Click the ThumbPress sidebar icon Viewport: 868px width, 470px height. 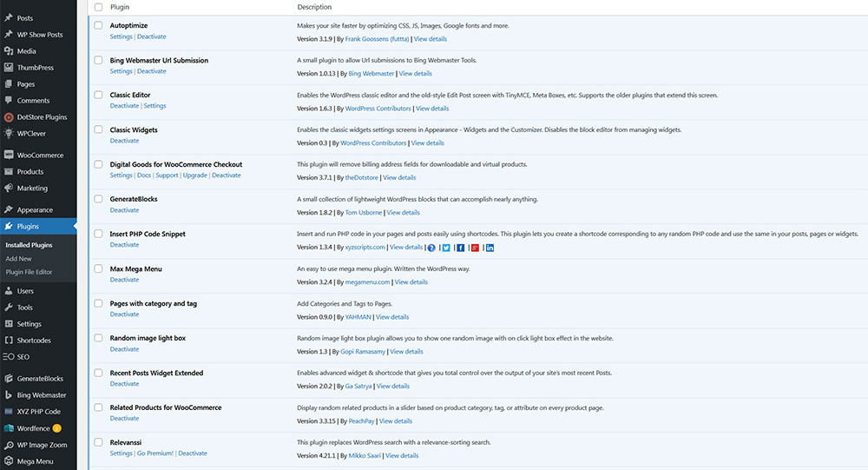click(9, 68)
